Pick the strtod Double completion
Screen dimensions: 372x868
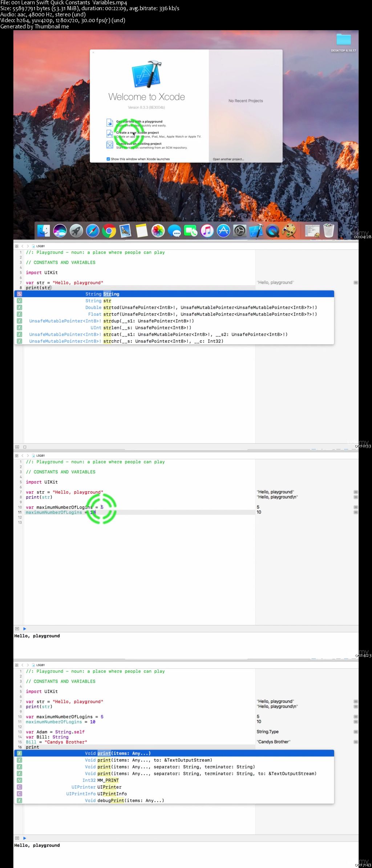(x=174, y=307)
